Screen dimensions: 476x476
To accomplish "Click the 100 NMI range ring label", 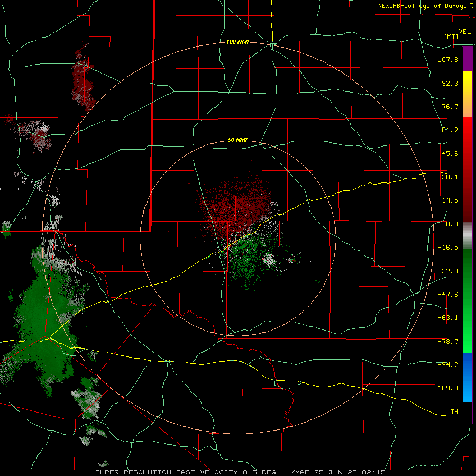I will pos(237,42).
